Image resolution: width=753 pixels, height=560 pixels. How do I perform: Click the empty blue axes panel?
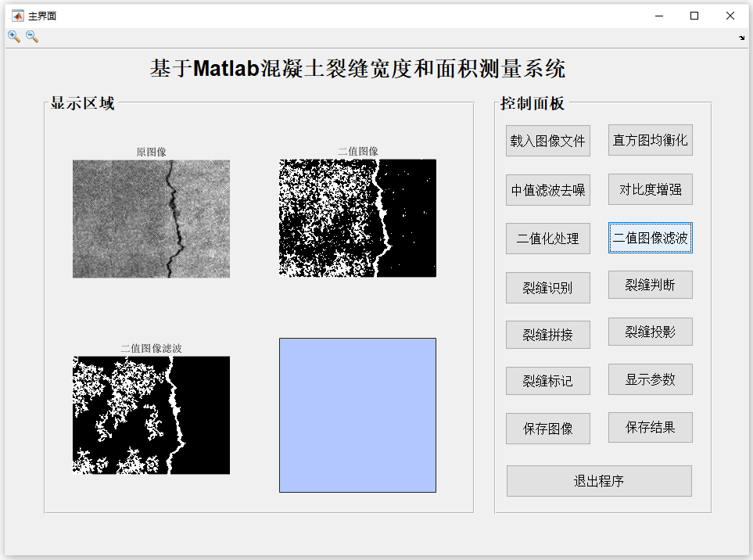[x=358, y=415]
